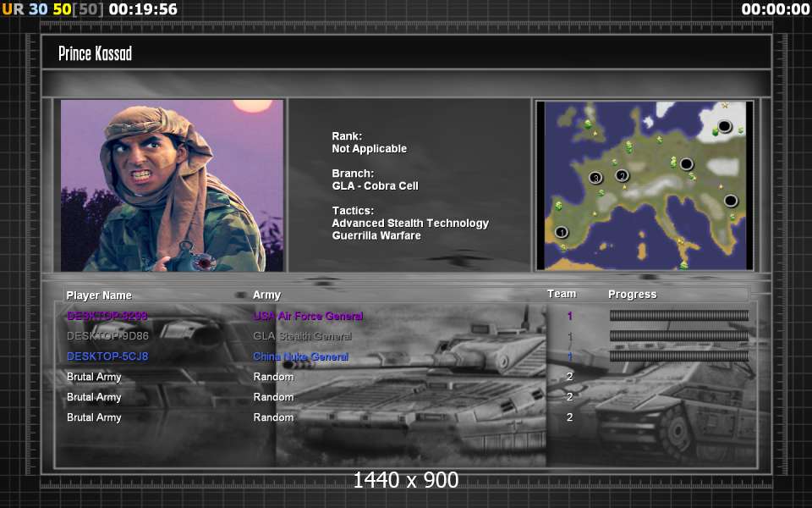Select player DESKTOP-5CJ8
812x508 pixels.
coord(107,356)
